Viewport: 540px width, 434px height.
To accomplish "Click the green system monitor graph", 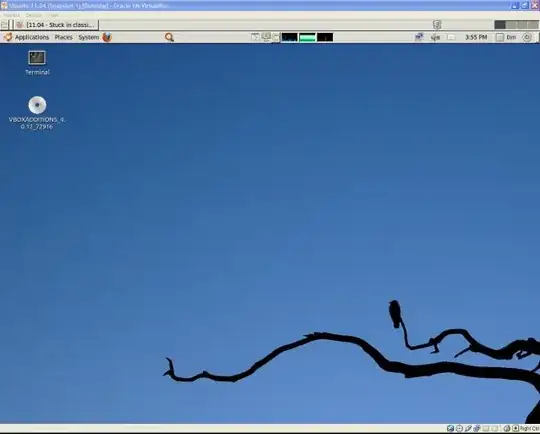I will (307, 37).
